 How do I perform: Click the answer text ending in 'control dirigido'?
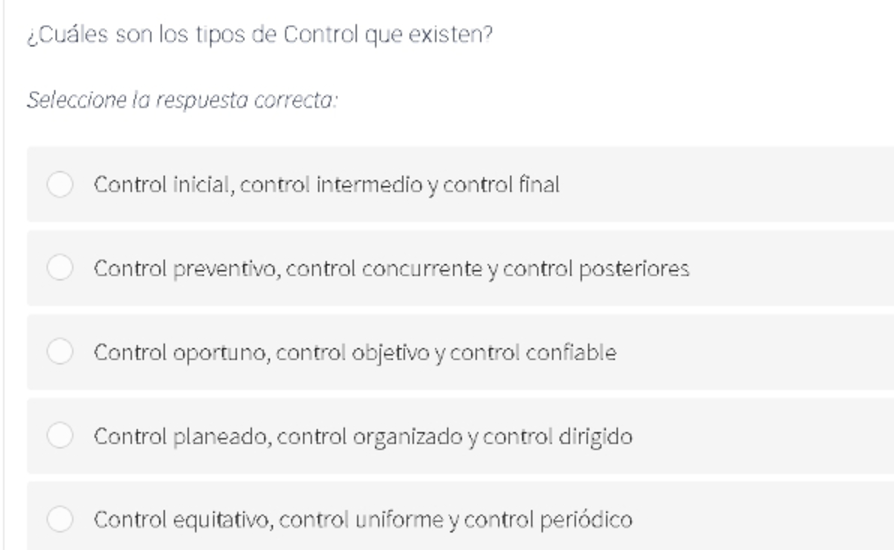point(363,436)
